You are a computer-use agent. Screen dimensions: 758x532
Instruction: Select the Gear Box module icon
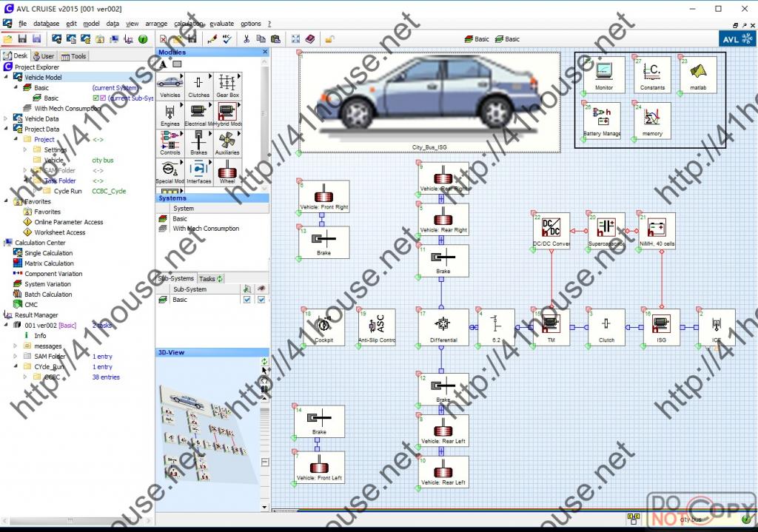227,86
